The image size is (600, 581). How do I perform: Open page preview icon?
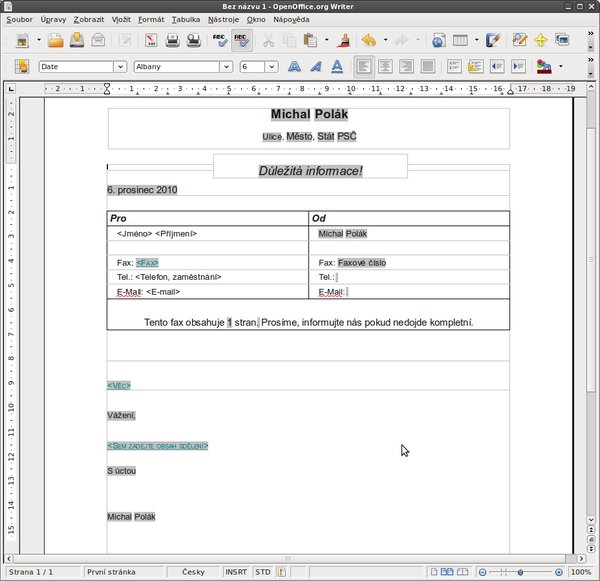coord(194,40)
